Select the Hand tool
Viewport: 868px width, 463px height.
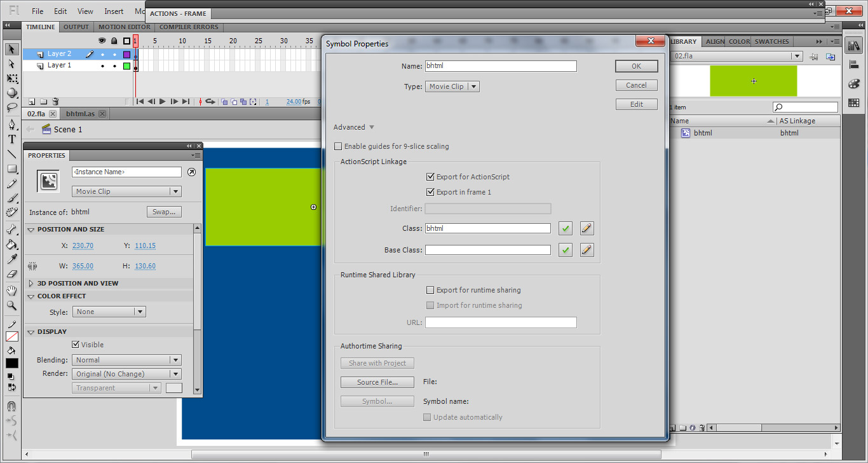click(x=11, y=291)
